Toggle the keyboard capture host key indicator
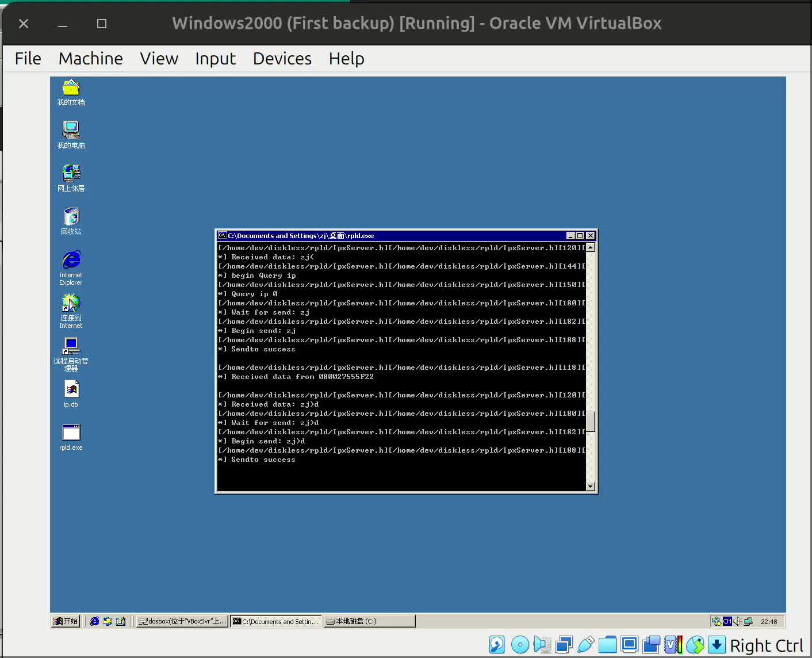Screen dimensions: 812x658 717,645
